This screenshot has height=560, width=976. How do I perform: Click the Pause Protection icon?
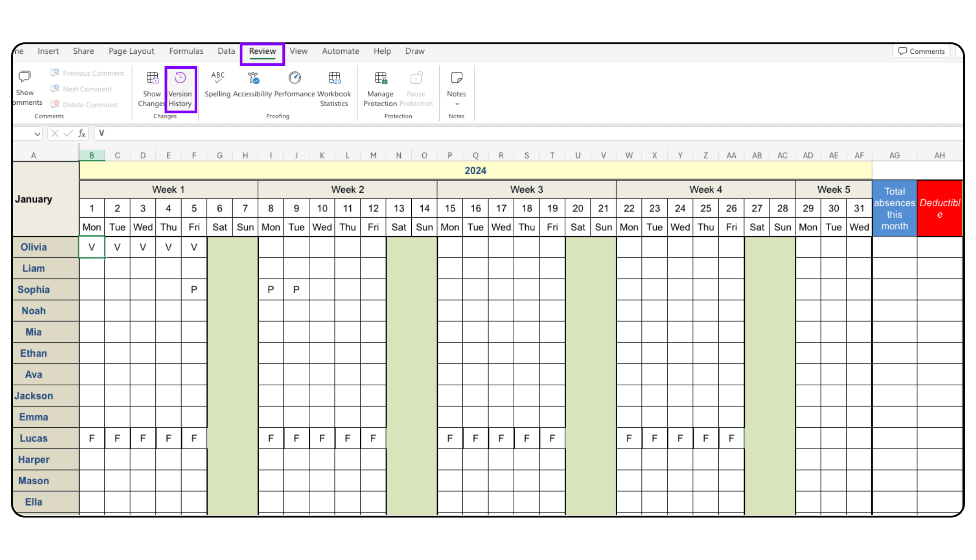(416, 78)
